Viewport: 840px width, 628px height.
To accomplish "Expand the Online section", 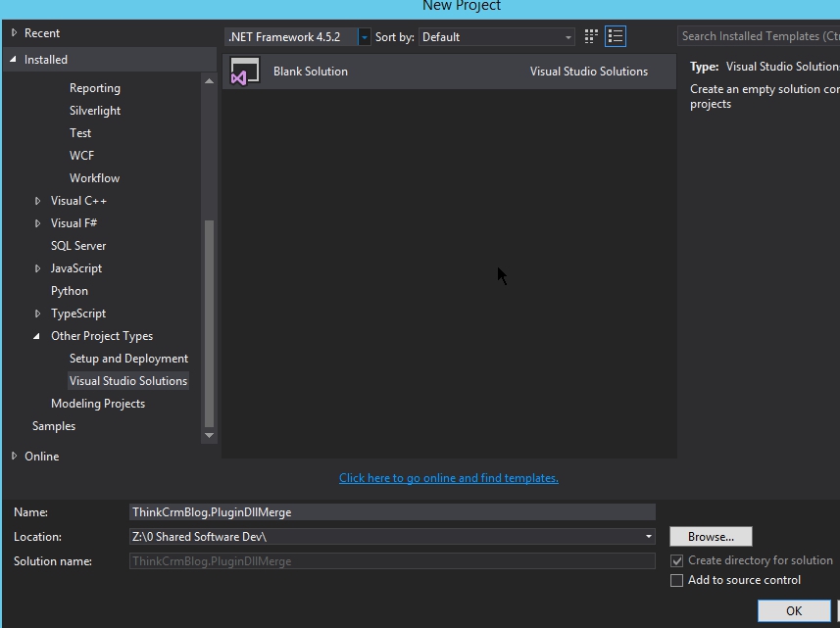I will point(14,457).
